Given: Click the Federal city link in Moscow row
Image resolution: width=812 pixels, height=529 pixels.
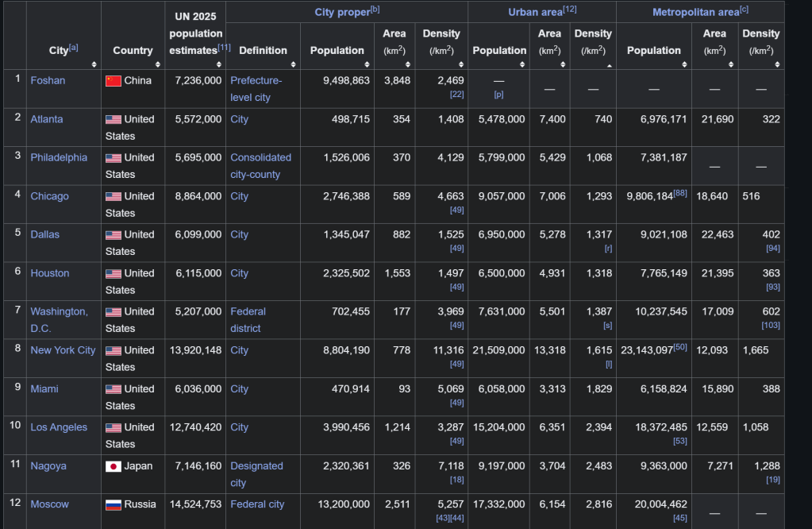Looking at the screenshot, I should pos(257,504).
